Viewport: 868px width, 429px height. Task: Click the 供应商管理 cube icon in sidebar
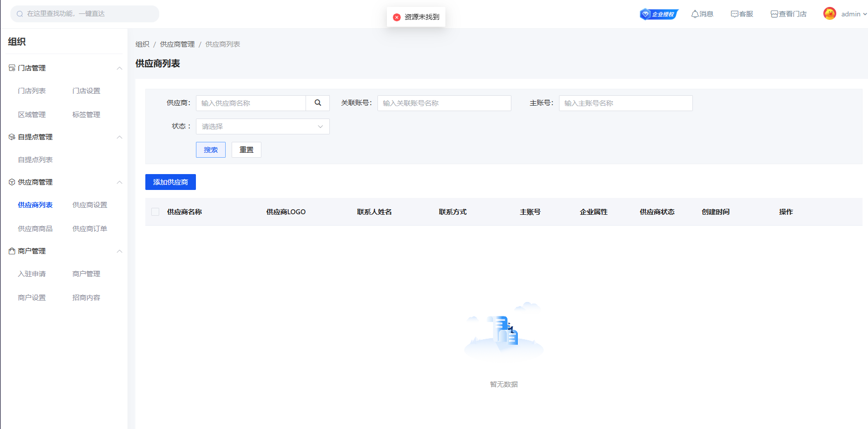click(12, 183)
